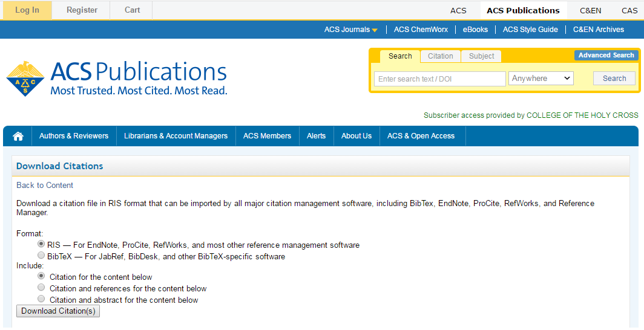Select Citation and abstract radio option
644x330 pixels.
click(41, 299)
